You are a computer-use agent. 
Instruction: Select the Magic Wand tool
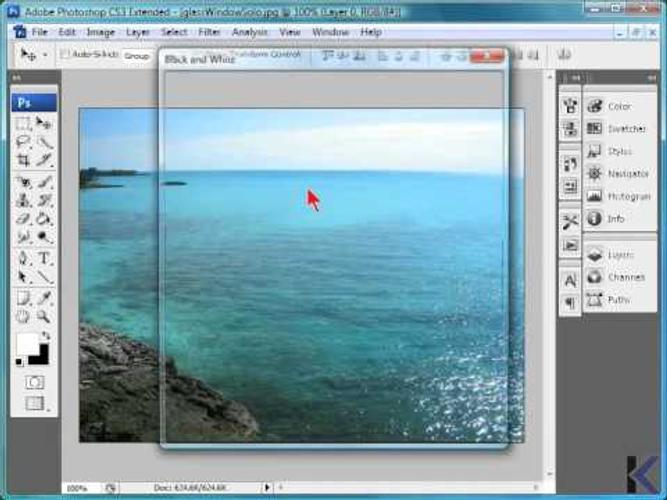43,142
